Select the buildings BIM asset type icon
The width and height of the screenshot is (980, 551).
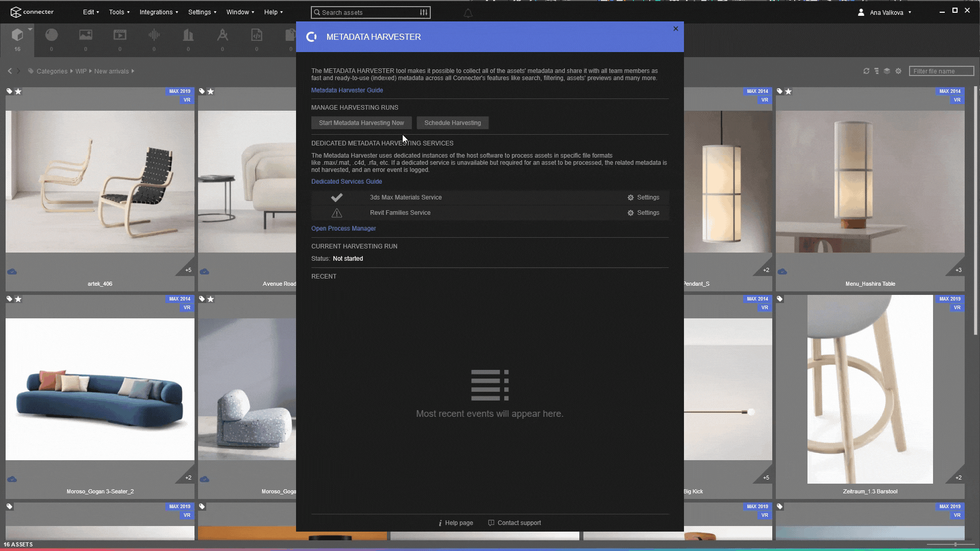pyautogui.click(x=188, y=35)
